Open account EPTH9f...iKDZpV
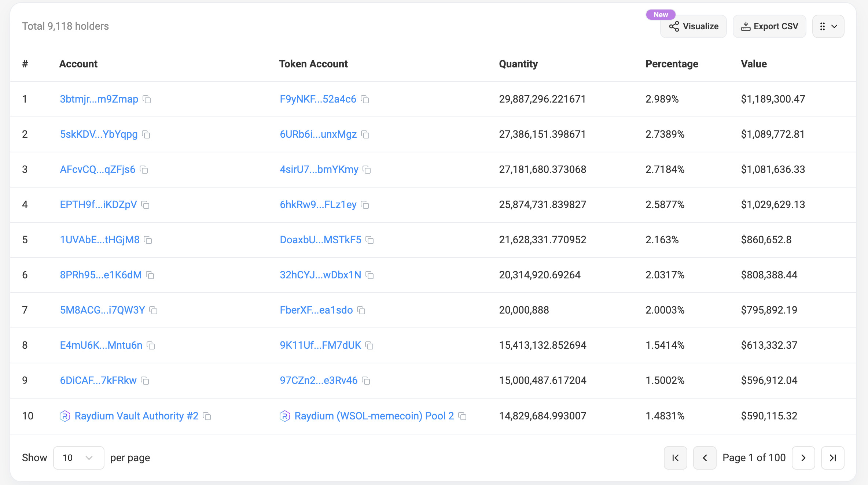The height and width of the screenshot is (485, 868). click(98, 204)
